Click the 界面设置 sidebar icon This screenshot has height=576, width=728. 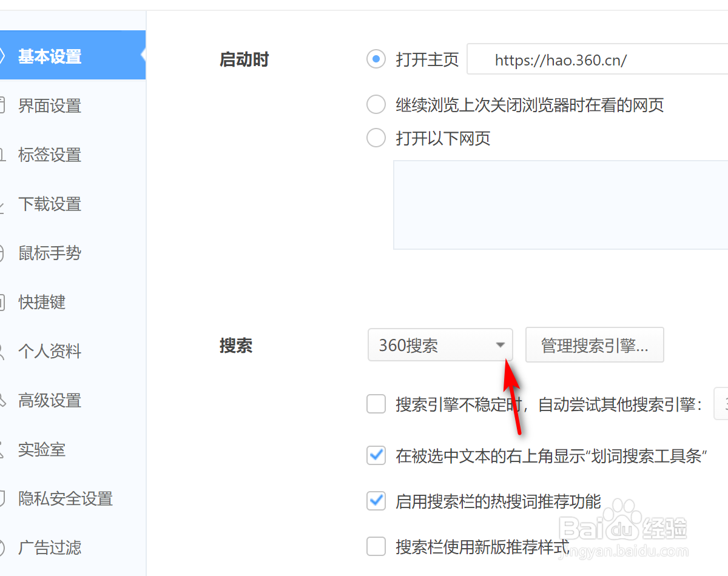click(x=2, y=106)
